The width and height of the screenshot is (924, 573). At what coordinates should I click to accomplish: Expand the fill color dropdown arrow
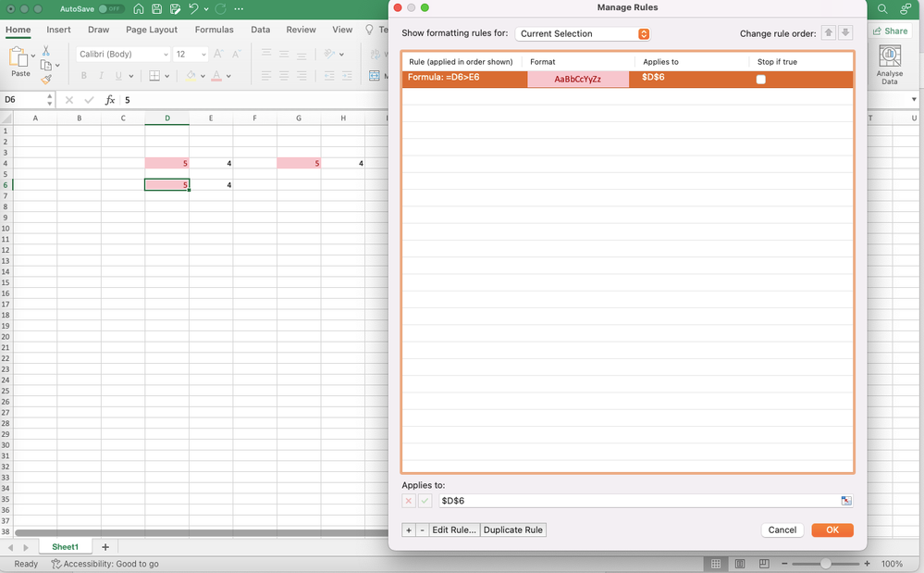203,75
